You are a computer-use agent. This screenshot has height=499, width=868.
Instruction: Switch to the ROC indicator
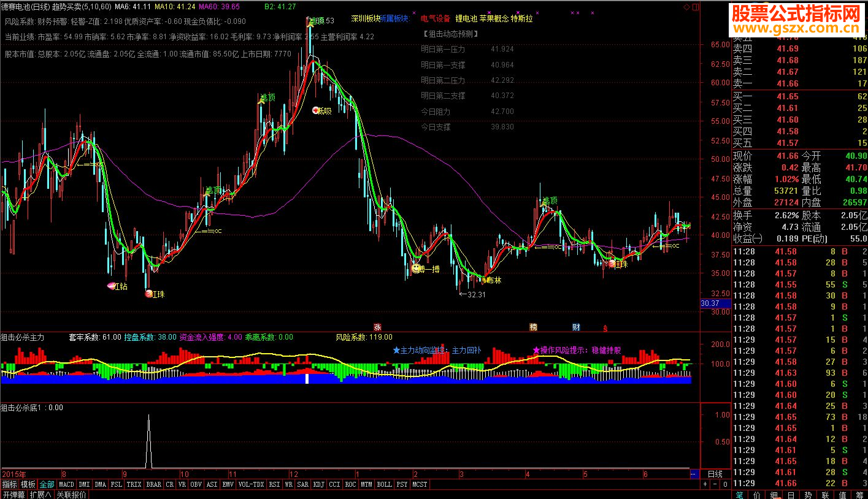[350, 484]
